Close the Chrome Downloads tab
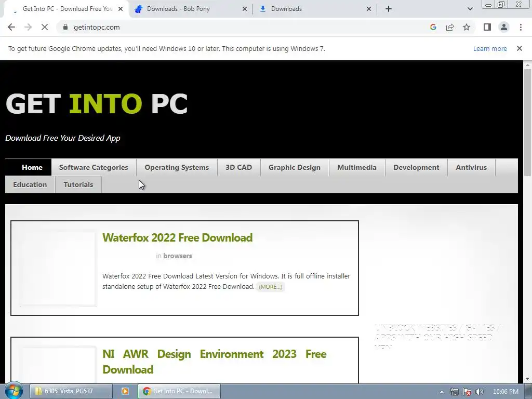 point(369,9)
